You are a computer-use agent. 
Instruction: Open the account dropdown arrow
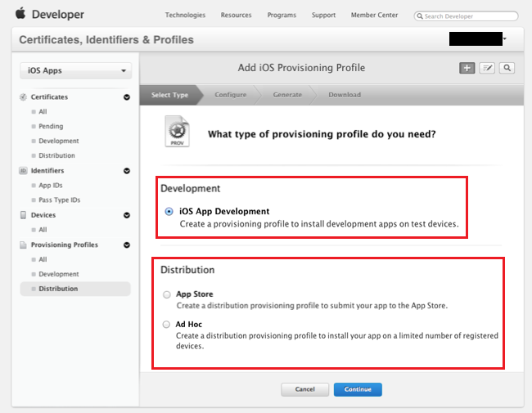pos(505,38)
